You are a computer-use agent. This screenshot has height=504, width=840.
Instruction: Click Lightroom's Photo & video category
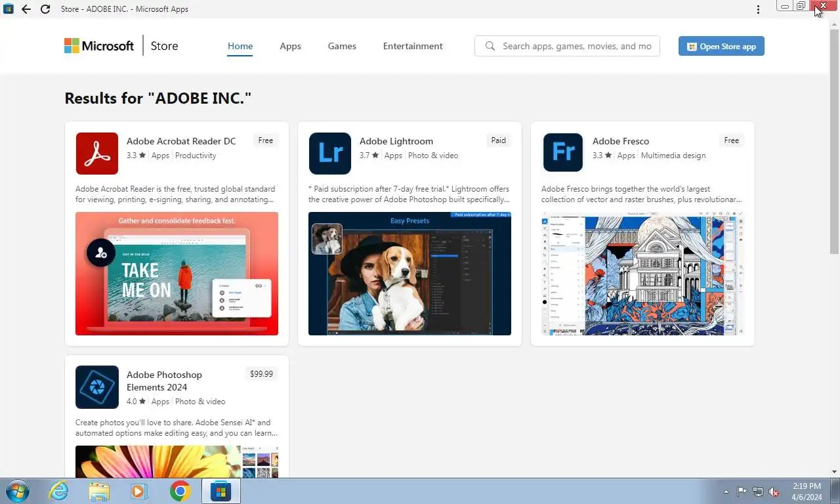[x=433, y=156]
